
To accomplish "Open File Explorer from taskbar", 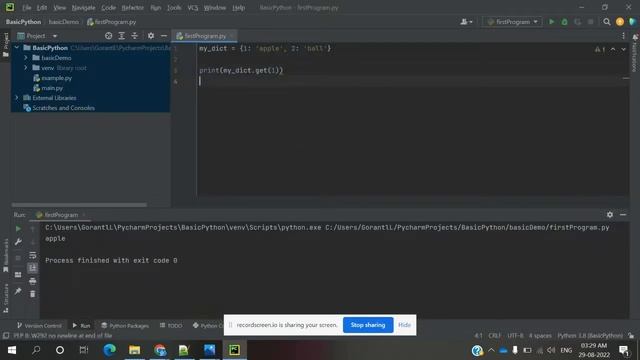I will (x=134, y=350).
